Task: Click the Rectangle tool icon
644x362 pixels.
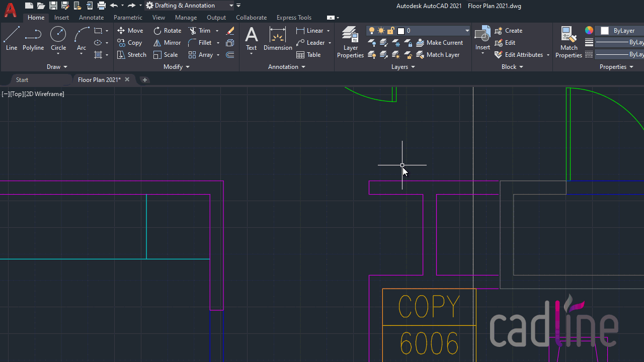Action: (98, 31)
